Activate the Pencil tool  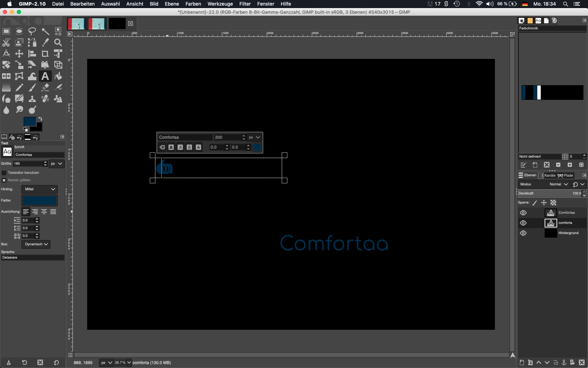coord(19,88)
